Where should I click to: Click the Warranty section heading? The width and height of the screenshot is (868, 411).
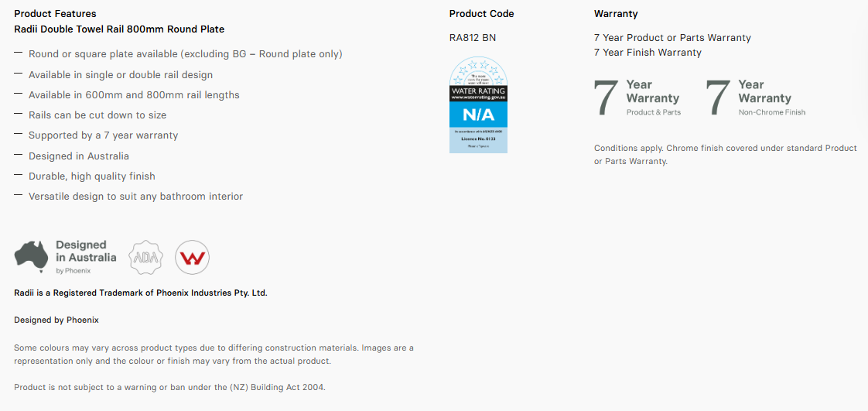(616, 14)
